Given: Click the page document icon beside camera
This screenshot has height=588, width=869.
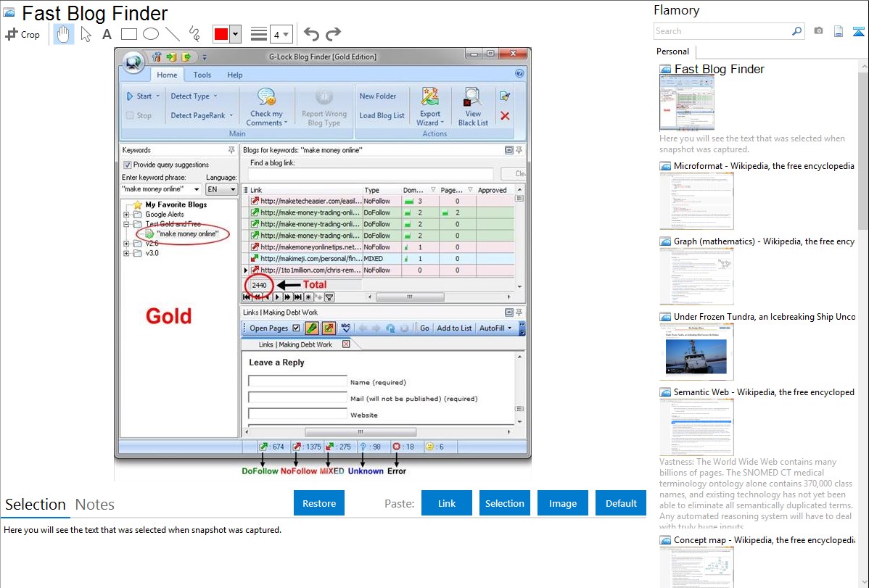Looking at the screenshot, I should [839, 32].
